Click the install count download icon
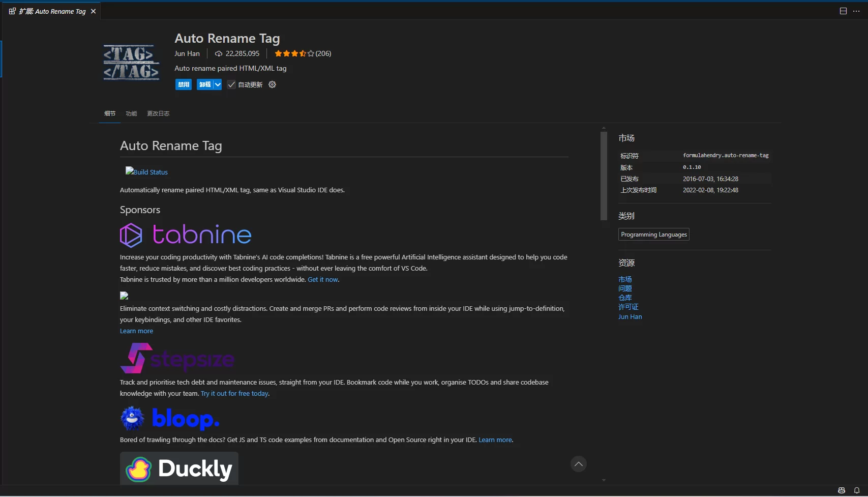868x497 pixels. (219, 53)
